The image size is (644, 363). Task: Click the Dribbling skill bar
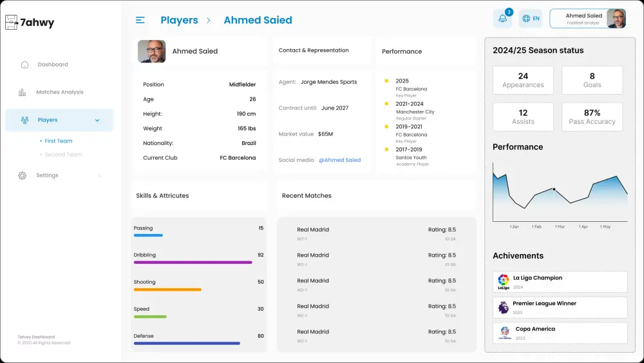193,262
